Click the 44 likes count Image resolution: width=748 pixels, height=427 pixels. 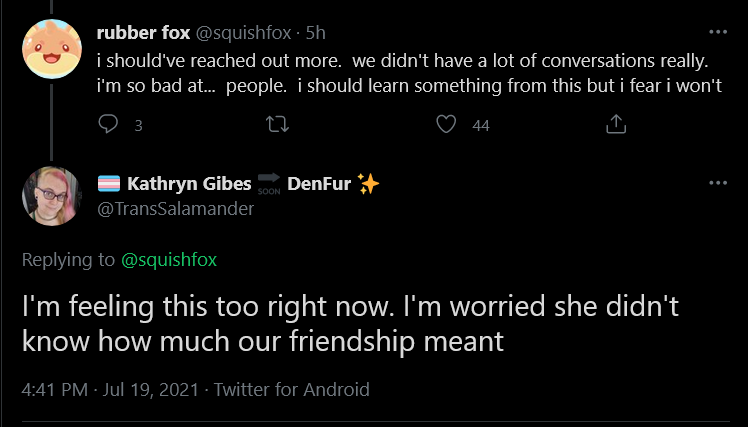coord(480,125)
